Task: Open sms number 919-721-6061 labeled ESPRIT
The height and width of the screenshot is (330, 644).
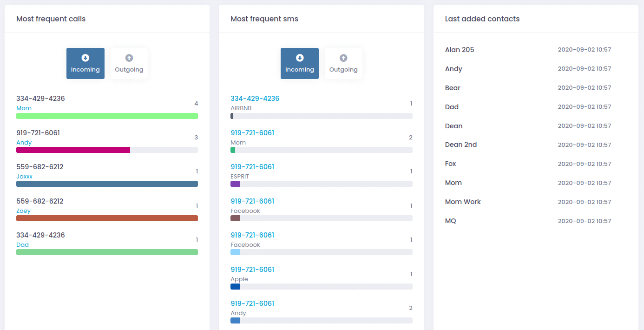Action: pos(252,167)
